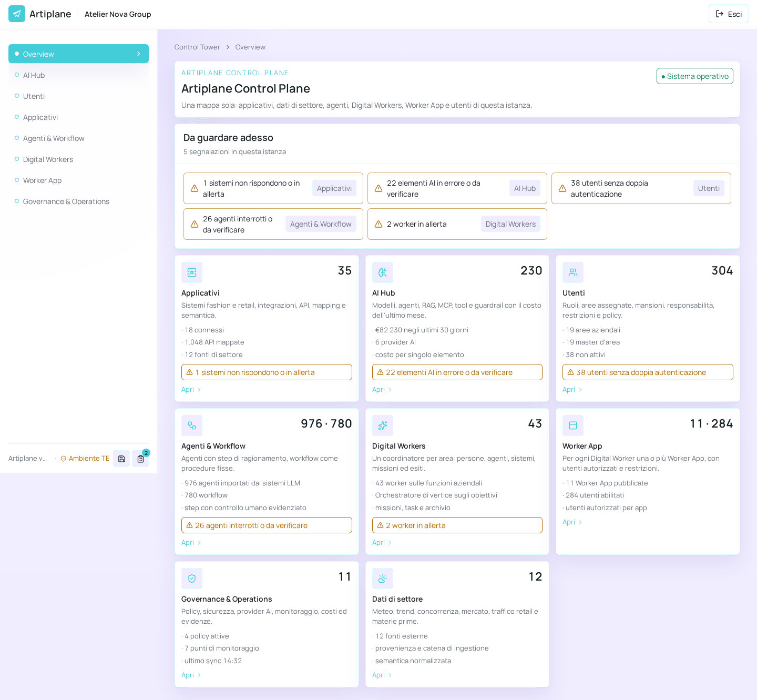Click the Governance & Operations shield icon
Viewport: 757px width, 700px height.
(x=192, y=579)
